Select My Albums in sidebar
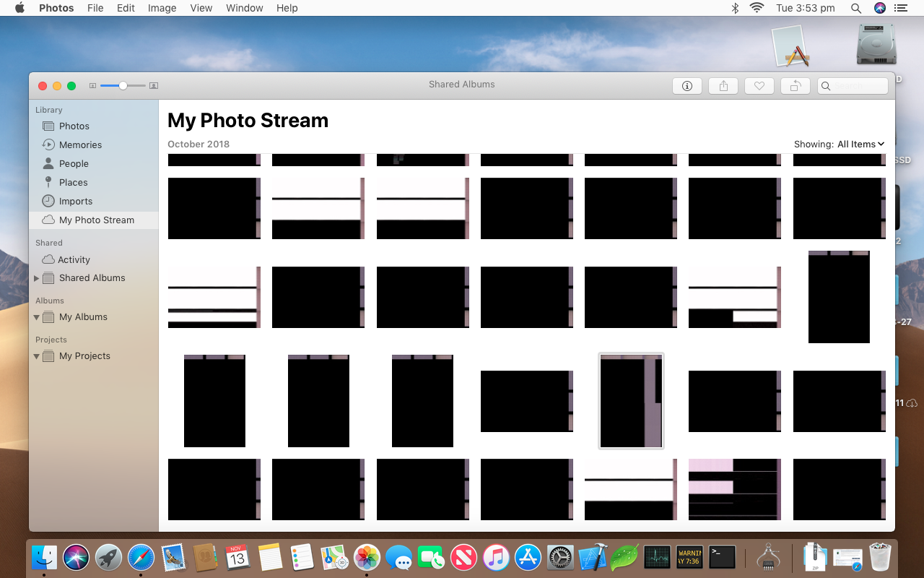This screenshot has height=578, width=924. coord(83,316)
